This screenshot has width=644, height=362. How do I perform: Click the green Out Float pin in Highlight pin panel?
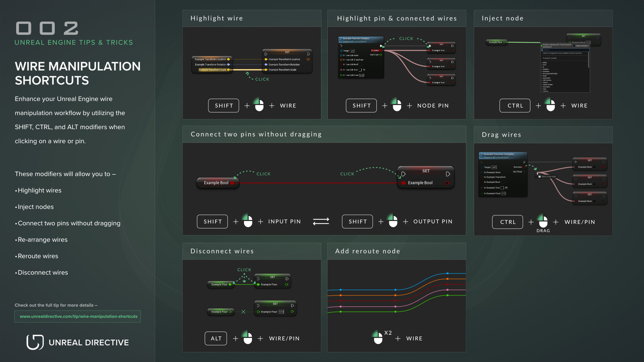[x=381, y=55]
